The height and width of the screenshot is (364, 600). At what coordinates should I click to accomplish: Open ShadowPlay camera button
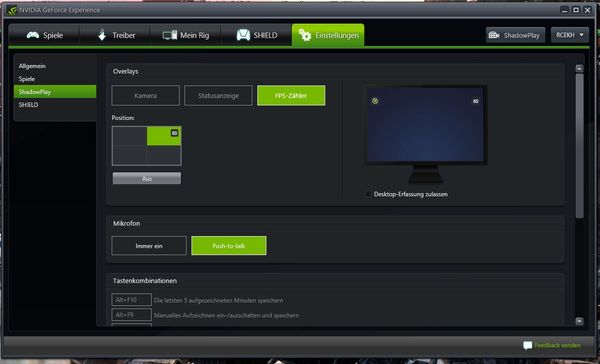point(515,35)
